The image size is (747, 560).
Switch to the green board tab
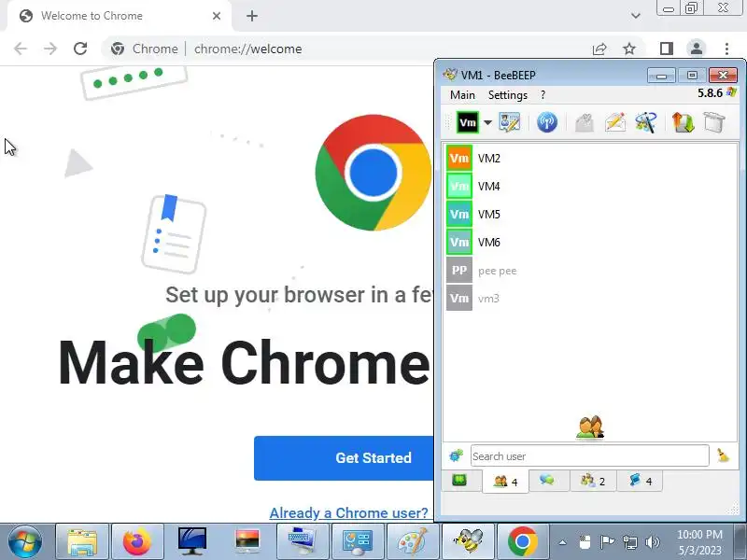(459, 481)
